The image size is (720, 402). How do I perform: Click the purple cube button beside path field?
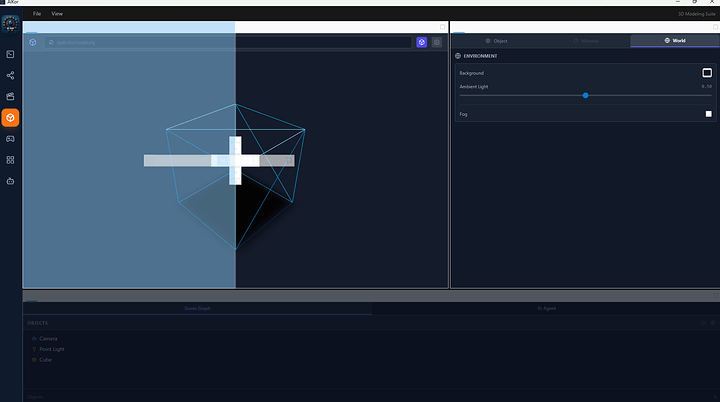coord(422,42)
